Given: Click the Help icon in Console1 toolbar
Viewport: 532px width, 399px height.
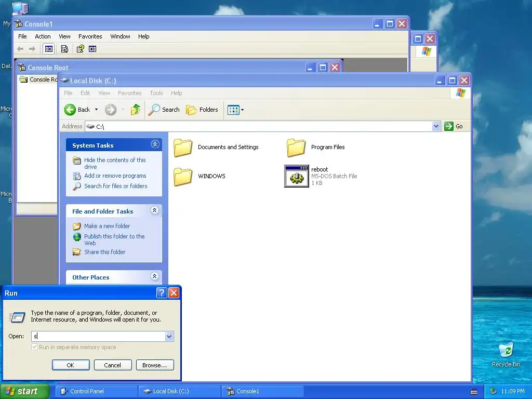Looking at the screenshot, I should click(80, 49).
